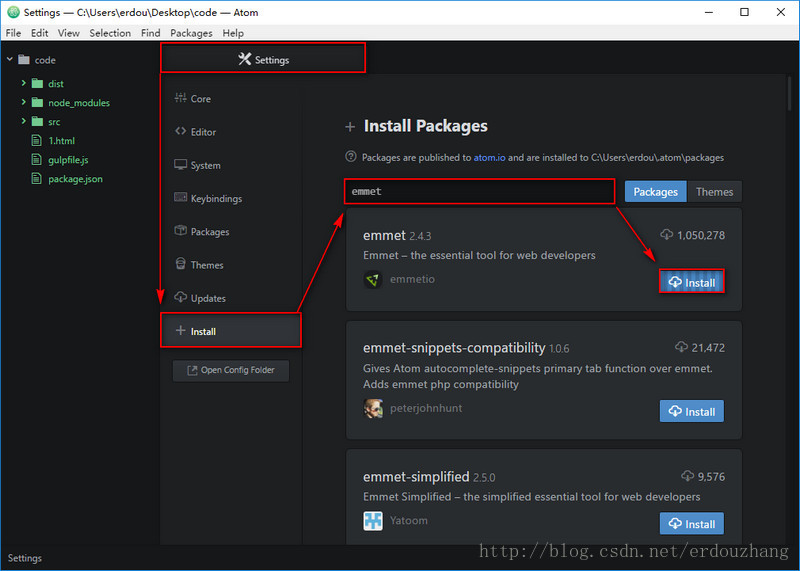This screenshot has height=571, width=800.
Task: Go to the Updates settings section
Action: (x=231, y=297)
